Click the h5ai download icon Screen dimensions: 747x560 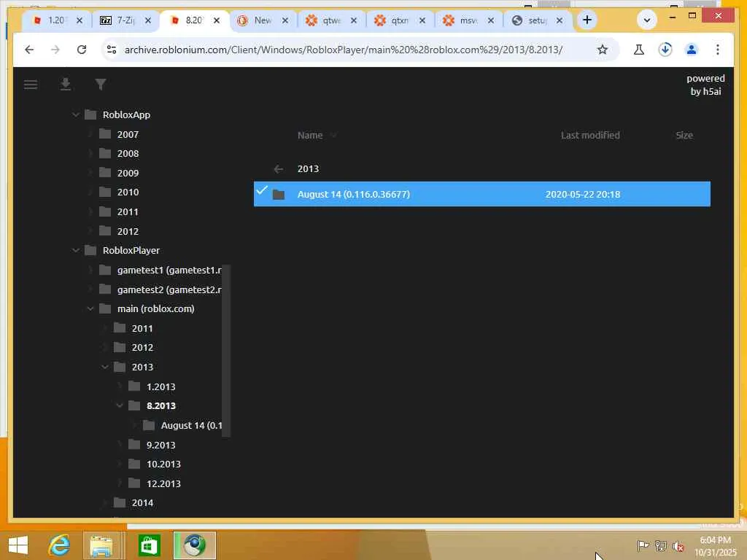[x=65, y=85]
